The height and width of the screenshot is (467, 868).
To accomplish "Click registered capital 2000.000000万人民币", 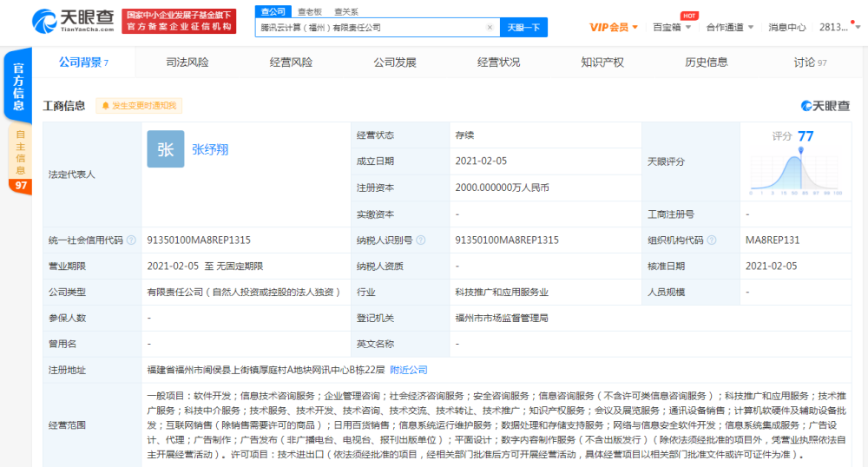I will [502, 187].
